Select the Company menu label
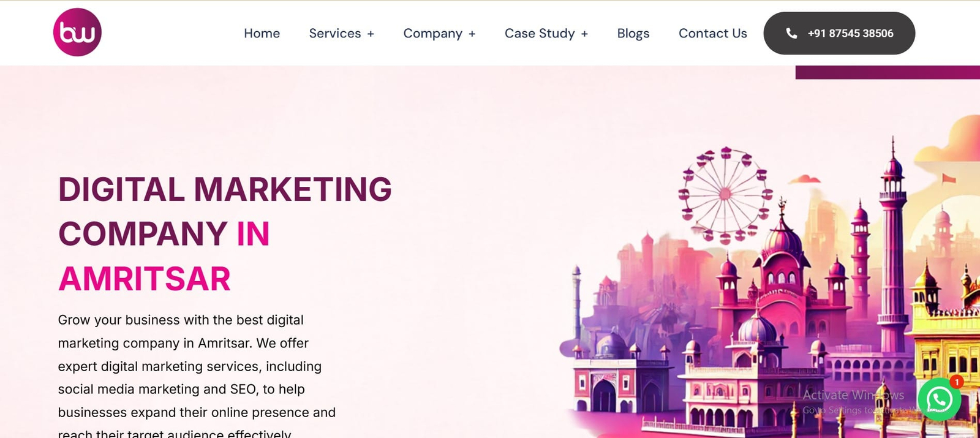The image size is (980, 438). tap(432, 34)
